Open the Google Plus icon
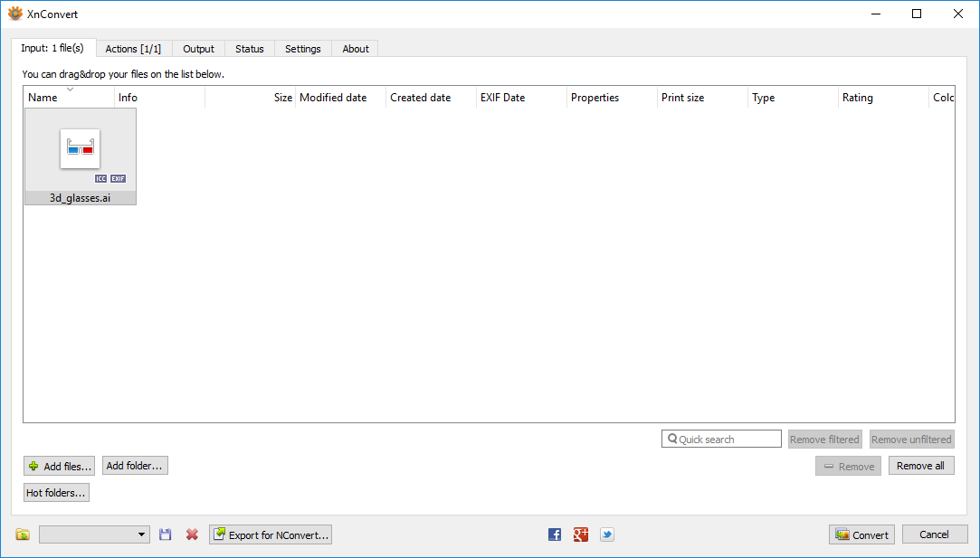The image size is (980, 558). coord(581,534)
